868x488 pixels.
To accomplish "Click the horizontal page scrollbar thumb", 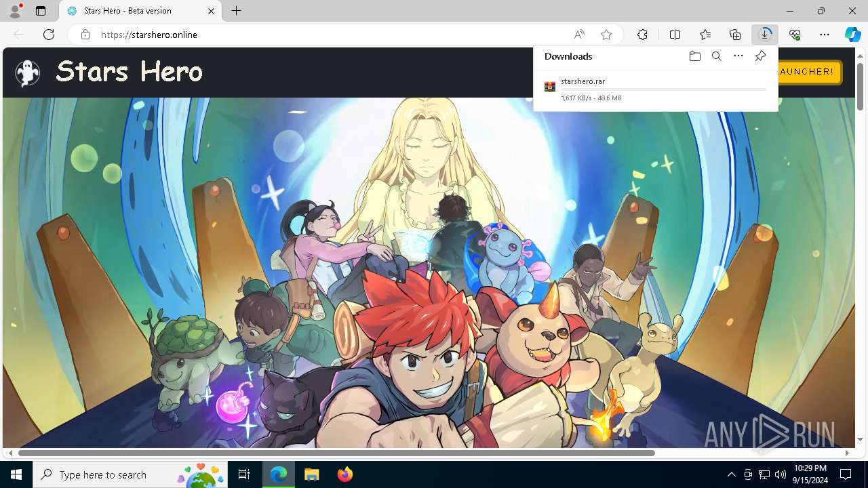I will click(336, 453).
